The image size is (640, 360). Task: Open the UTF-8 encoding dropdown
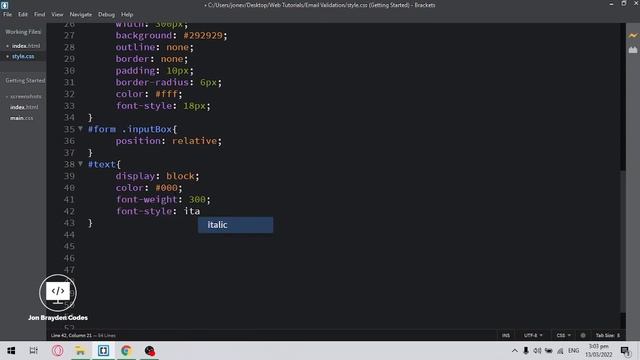click(x=533, y=335)
